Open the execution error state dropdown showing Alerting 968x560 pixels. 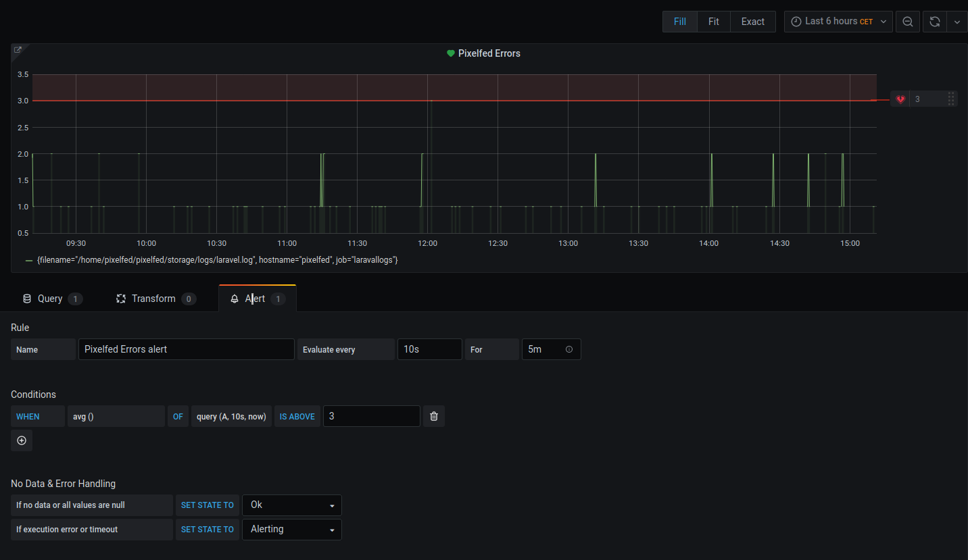click(x=292, y=529)
